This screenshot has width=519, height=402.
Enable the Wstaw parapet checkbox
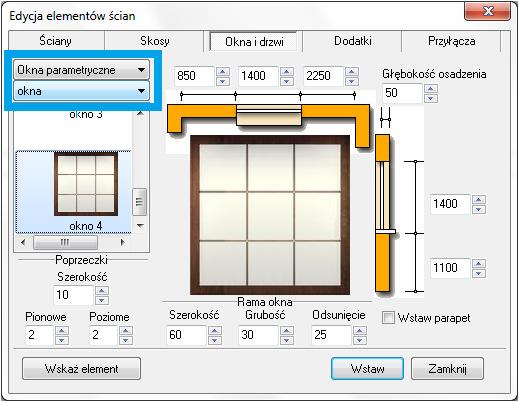[388, 318]
